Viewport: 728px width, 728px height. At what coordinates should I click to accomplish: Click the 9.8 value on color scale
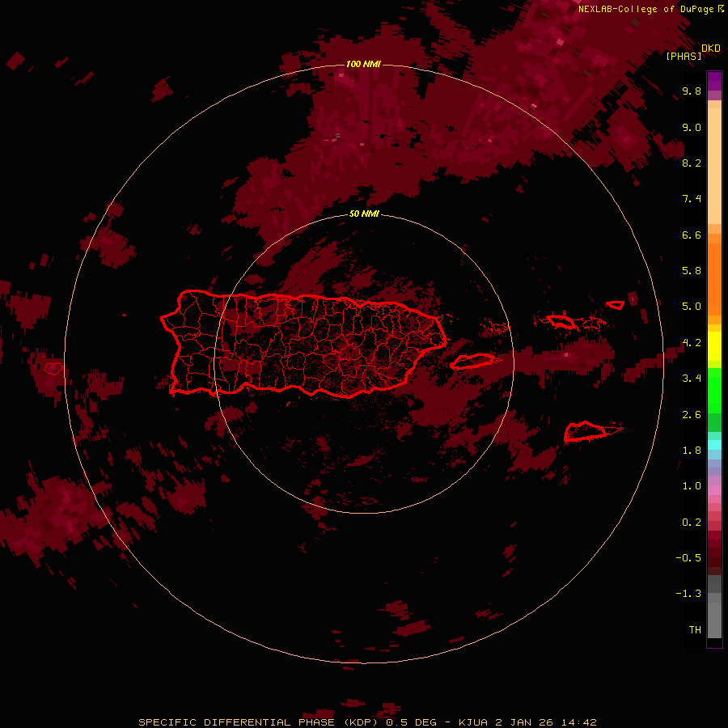pyautogui.click(x=692, y=91)
